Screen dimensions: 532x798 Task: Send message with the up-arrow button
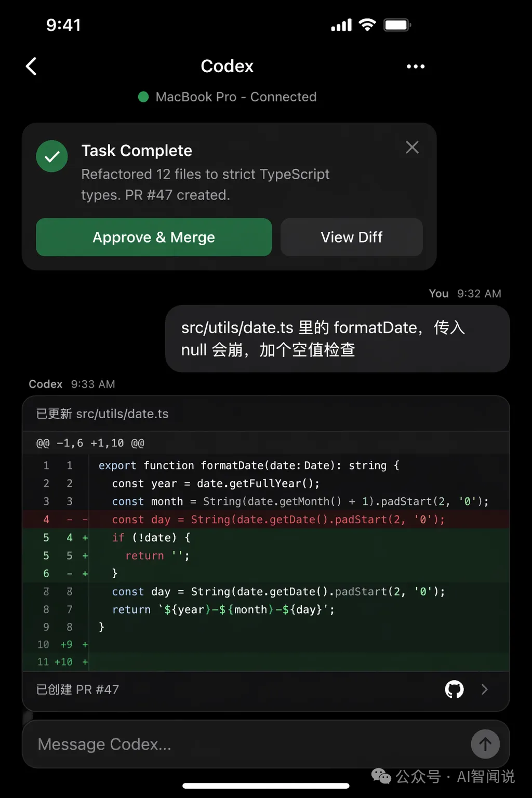[485, 744]
